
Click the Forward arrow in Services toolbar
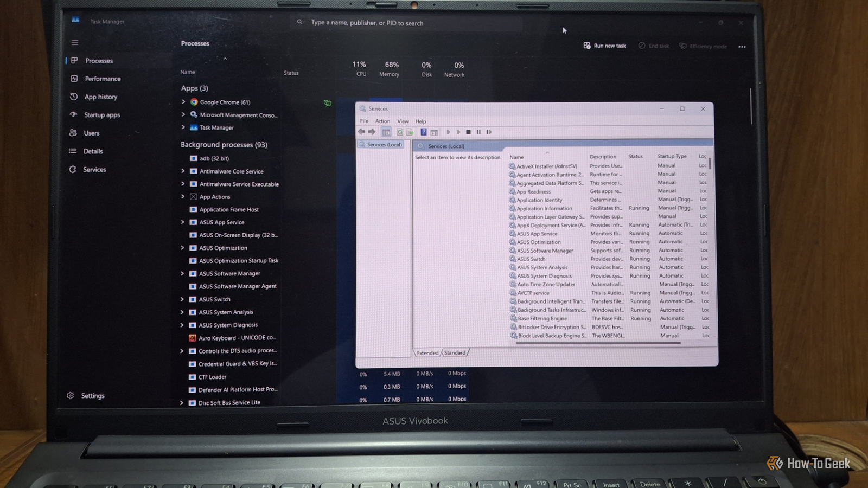point(372,132)
